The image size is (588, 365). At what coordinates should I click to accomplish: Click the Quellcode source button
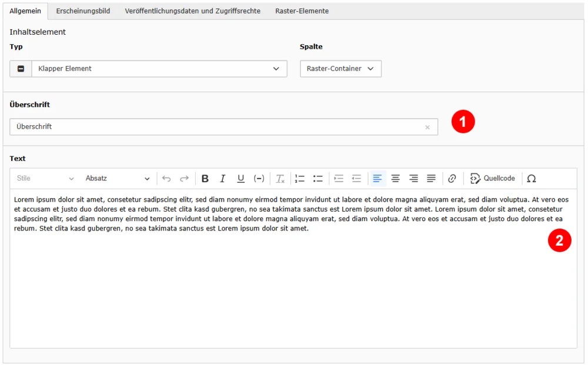click(493, 179)
